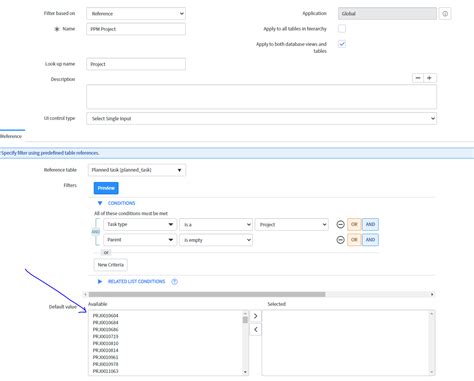Open the 'is a' operator dropdown
The height and width of the screenshot is (381, 474).
click(216, 224)
